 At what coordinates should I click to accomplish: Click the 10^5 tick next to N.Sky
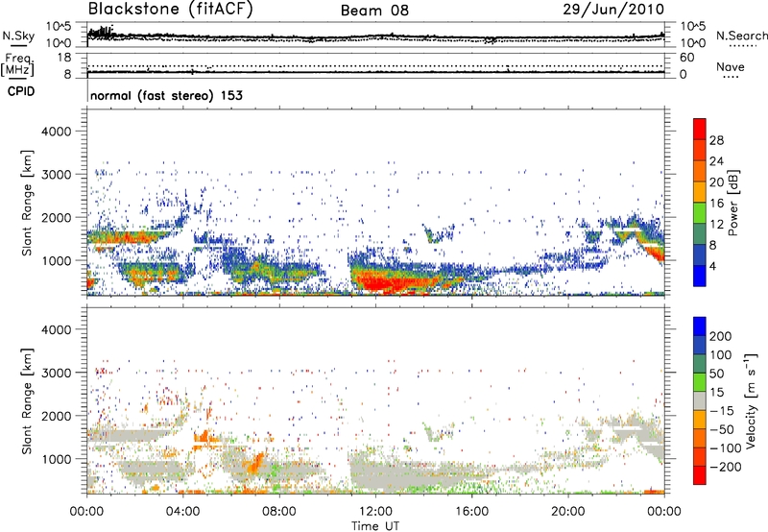[59, 26]
